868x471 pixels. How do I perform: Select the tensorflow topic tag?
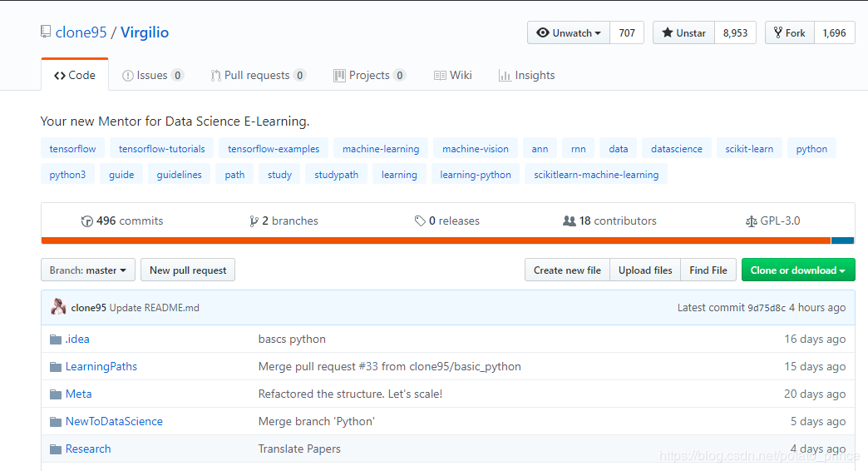[x=72, y=148]
